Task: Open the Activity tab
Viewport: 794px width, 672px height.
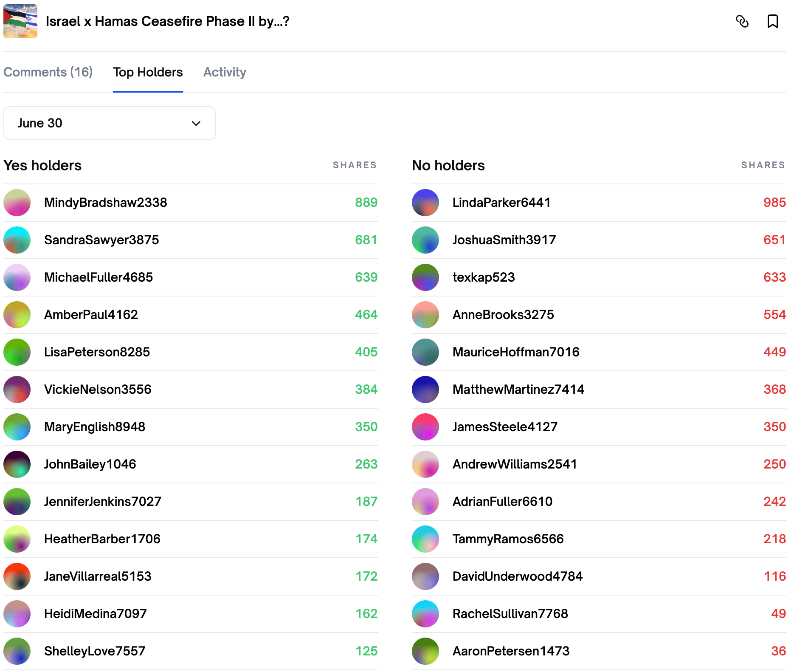Action: point(225,72)
